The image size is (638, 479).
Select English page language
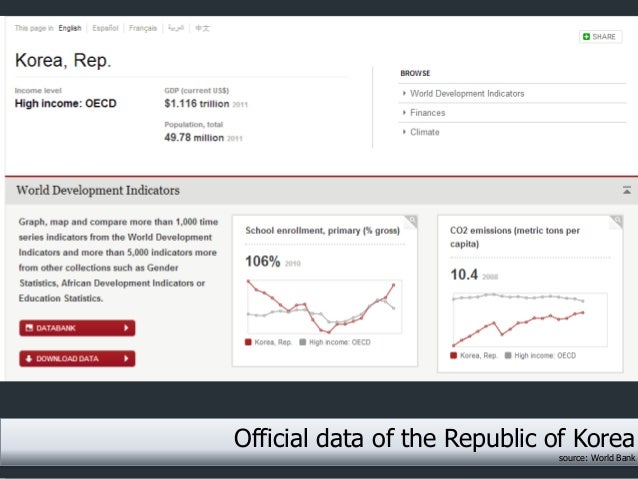point(70,28)
